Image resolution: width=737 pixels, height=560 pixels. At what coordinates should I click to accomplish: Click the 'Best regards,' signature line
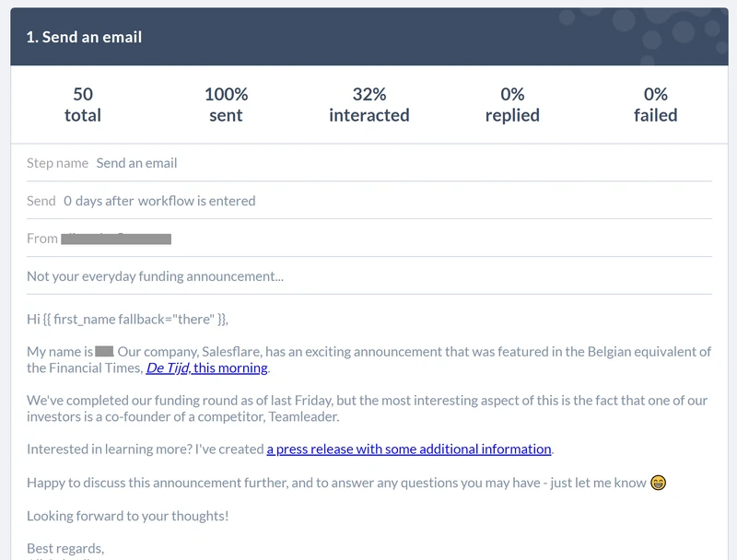[65, 548]
